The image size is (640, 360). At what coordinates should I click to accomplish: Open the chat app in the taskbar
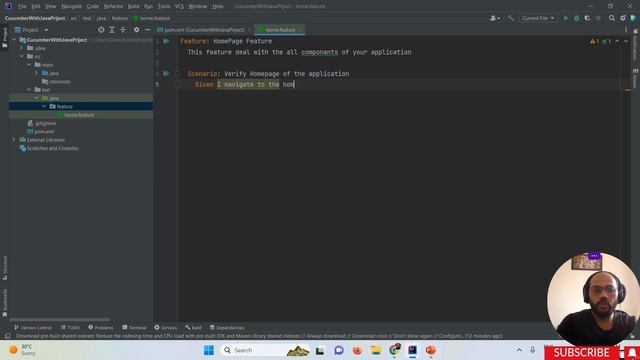(x=339, y=350)
